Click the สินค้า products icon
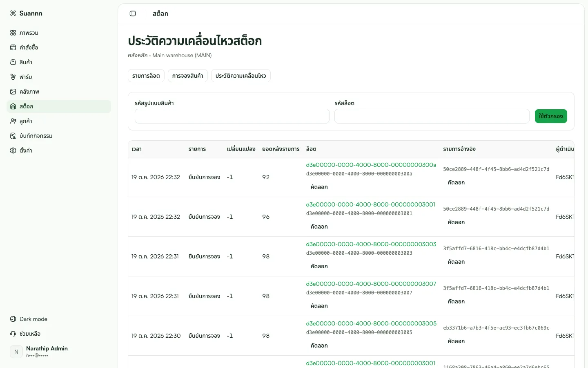The width and height of the screenshot is (588, 368). [x=13, y=62]
